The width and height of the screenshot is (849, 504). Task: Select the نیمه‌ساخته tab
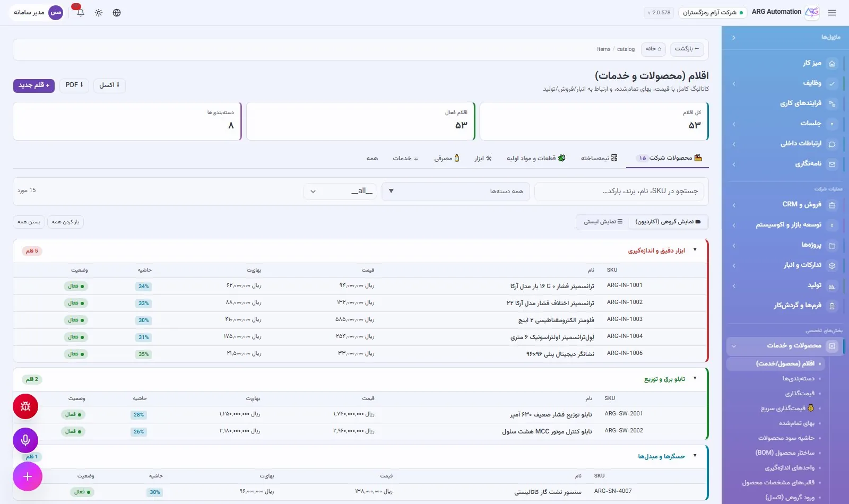click(x=599, y=158)
